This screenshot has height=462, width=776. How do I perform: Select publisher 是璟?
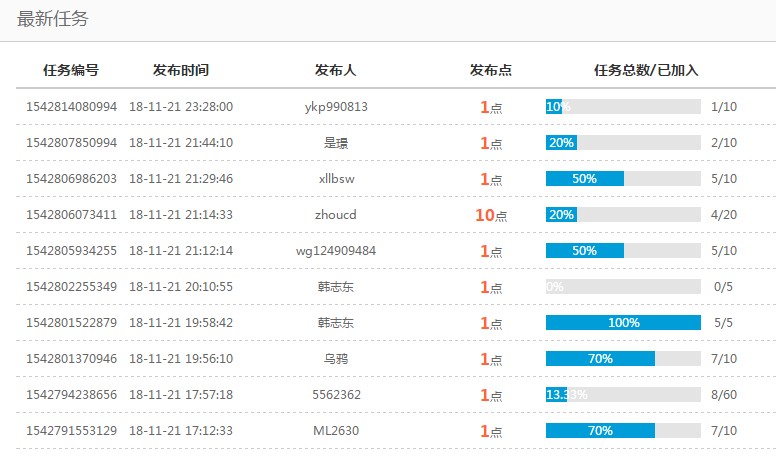click(336, 142)
